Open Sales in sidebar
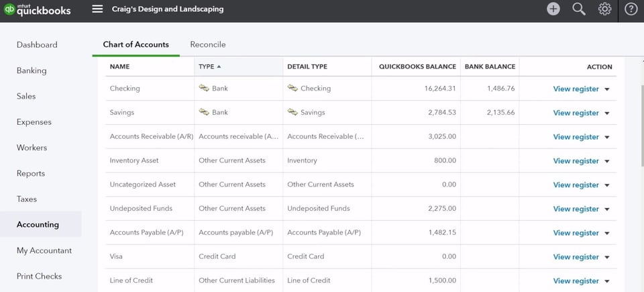 (x=26, y=96)
